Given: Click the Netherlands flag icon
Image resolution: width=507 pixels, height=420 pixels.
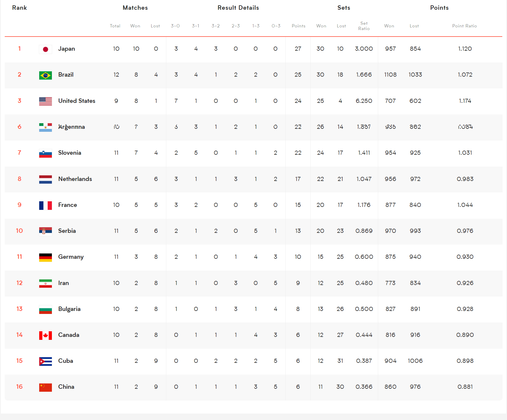Looking at the screenshot, I should (x=45, y=179).
